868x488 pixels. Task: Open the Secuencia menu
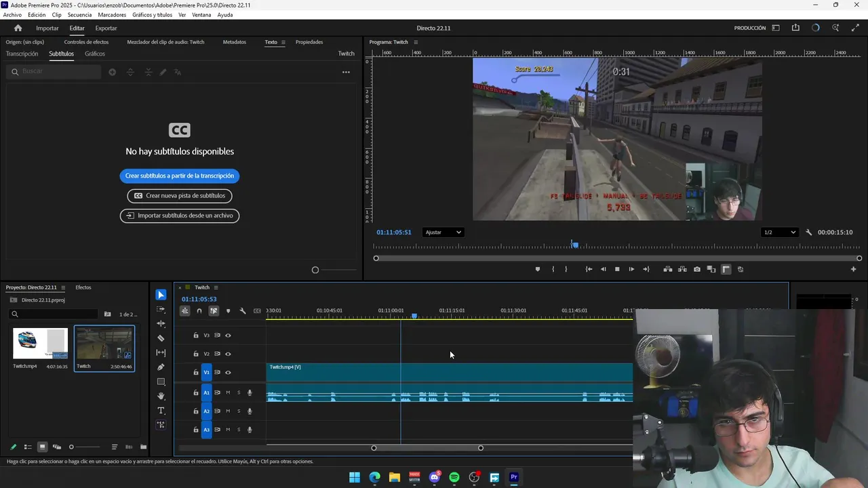[x=79, y=15]
